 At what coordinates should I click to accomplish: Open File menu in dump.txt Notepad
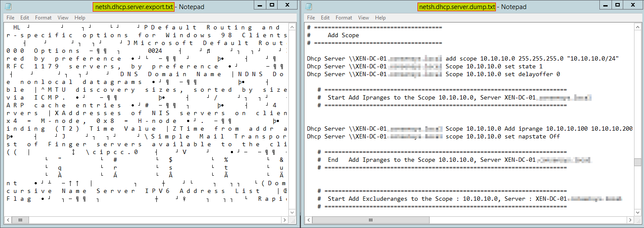point(311,18)
